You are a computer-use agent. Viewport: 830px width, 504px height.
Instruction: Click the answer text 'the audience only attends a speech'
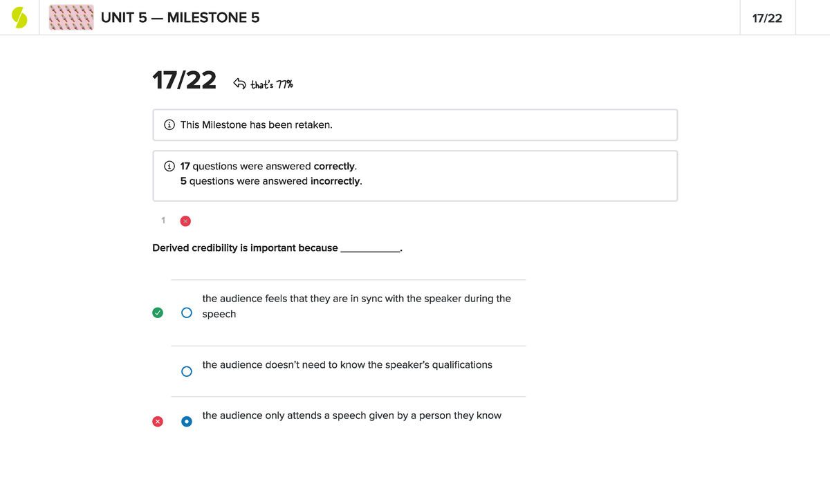click(x=351, y=416)
